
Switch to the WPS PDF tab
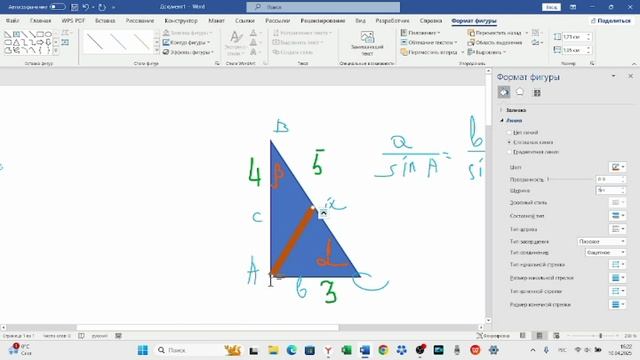(x=73, y=20)
